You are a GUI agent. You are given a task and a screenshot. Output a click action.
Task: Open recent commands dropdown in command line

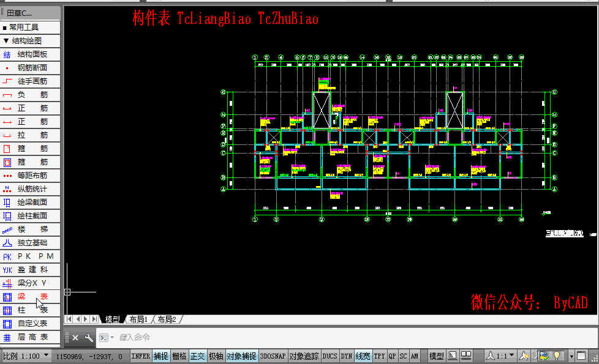112,338
